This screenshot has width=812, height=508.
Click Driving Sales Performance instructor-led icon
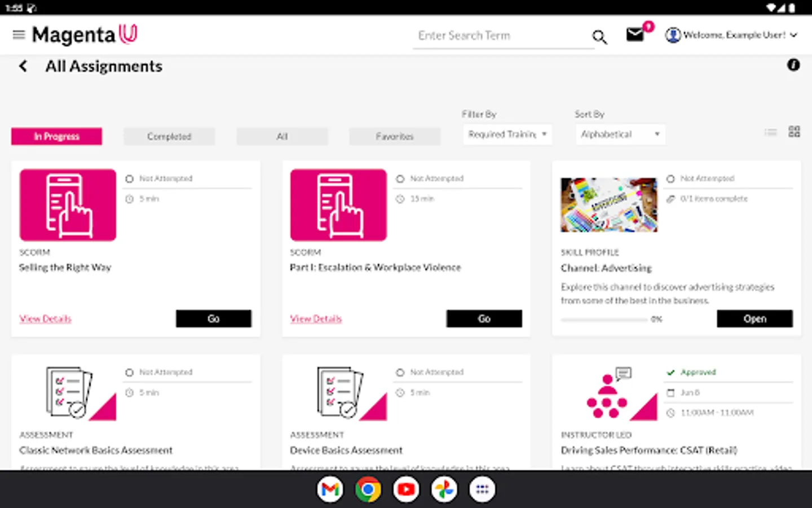tap(609, 393)
